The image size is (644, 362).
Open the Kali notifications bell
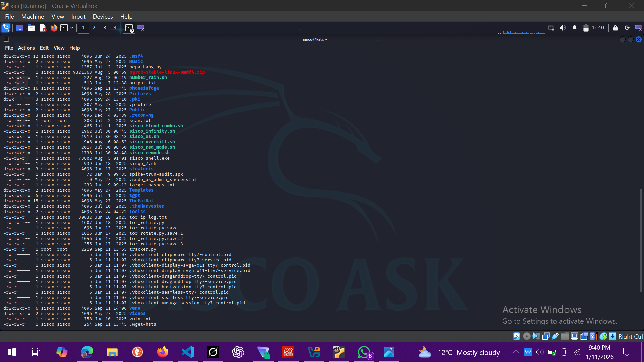pyautogui.click(x=575, y=28)
